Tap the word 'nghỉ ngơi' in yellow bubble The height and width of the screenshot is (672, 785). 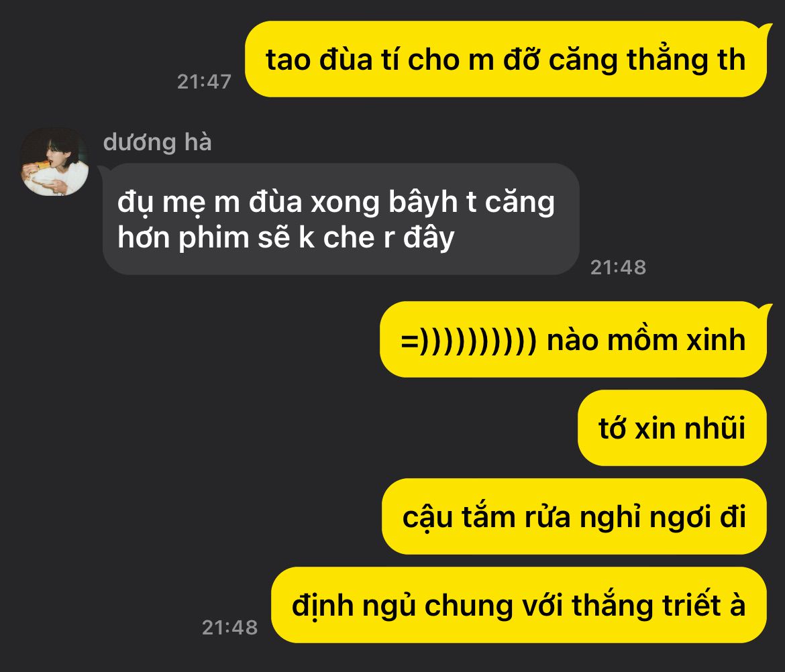click(645, 517)
